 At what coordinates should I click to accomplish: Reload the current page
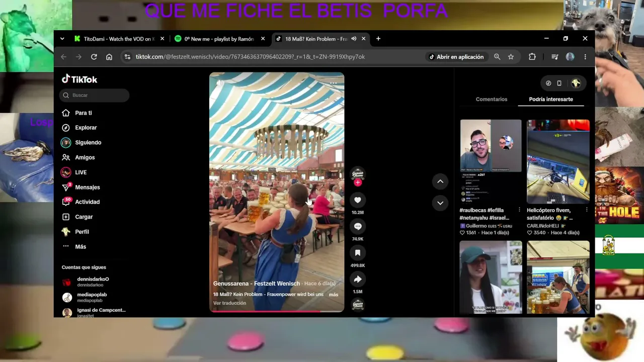(x=94, y=57)
